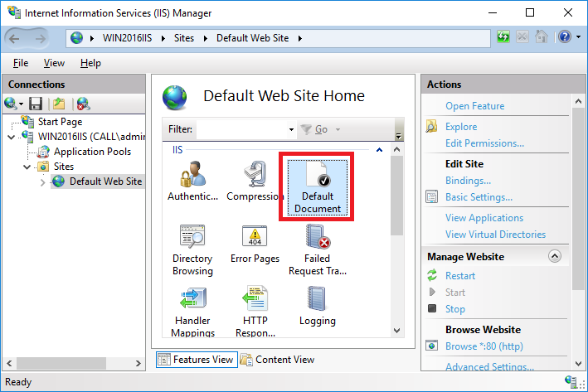Click Sites in the address breadcrumb
588x392 pixels.
pos(184,38)
